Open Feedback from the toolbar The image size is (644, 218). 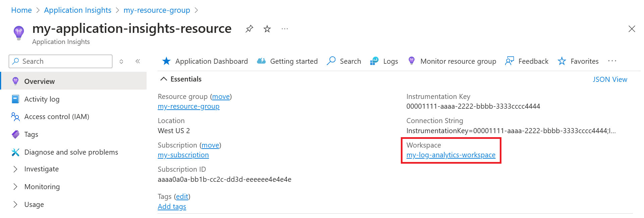point(527,61)
